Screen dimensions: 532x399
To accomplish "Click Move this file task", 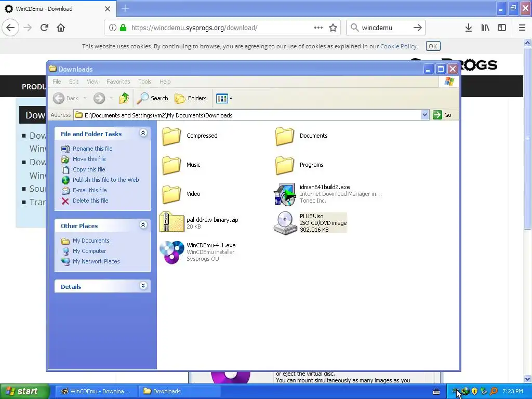I will click(89, 159).
